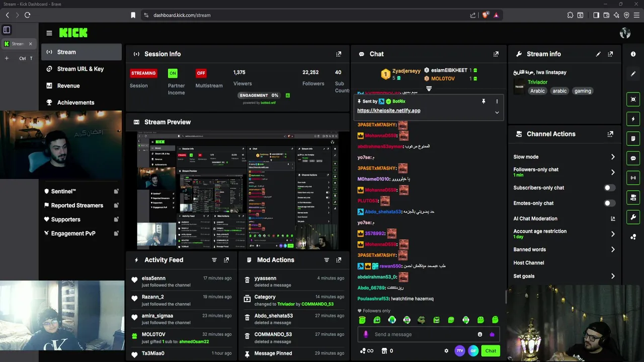Reload the page

pos(28,15)
